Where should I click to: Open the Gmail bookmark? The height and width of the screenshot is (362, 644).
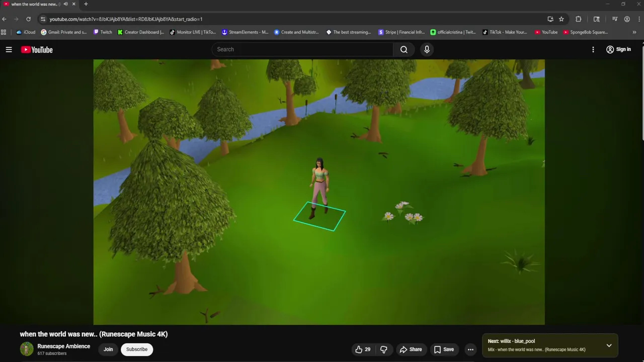coord(64,32)
